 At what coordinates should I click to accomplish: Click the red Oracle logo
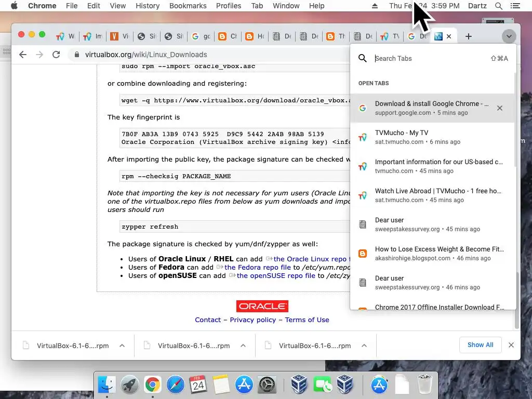262,307
